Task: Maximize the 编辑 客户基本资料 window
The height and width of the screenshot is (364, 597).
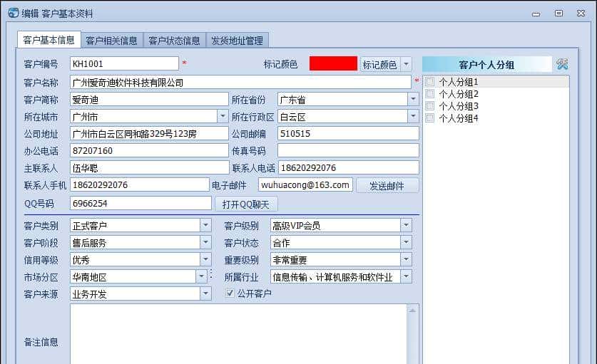Action: pyautogui.click(x=558, y=14)
